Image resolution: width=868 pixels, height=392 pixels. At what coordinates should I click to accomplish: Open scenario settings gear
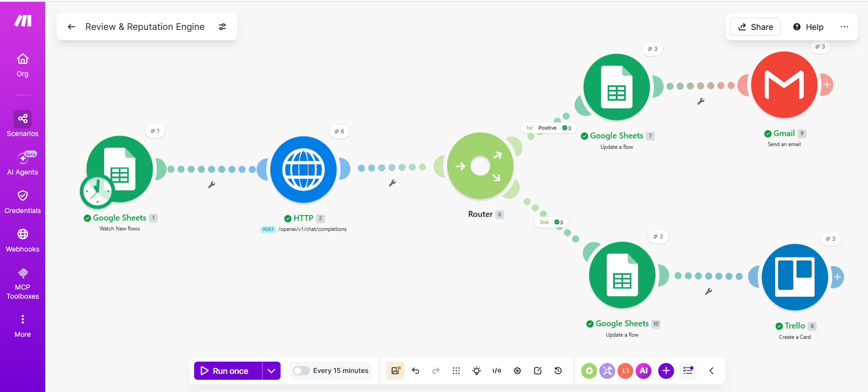pyautogui.click(x=517, y=371)
